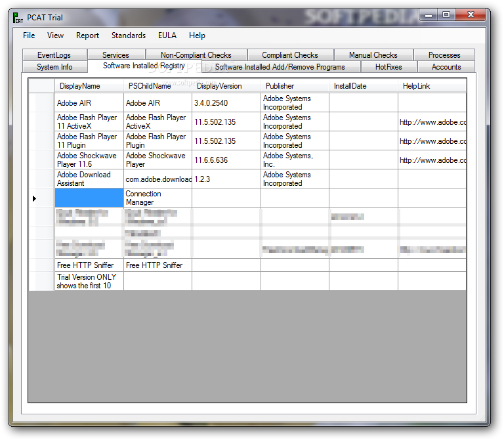Open the Help menu
This screenshot has width=504, height=440.
pos(197,35)
